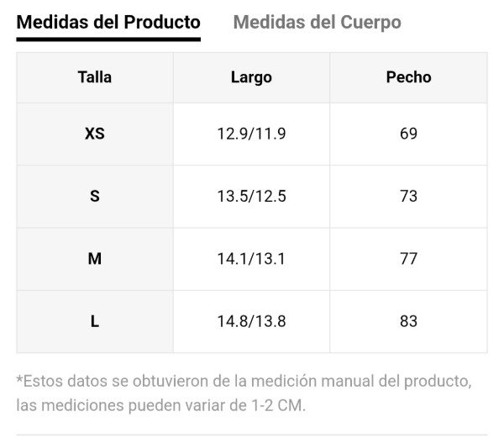504x438 pixels.
Task: Click the underline beneath Medidas del Producto
Action: coord(108,40)
